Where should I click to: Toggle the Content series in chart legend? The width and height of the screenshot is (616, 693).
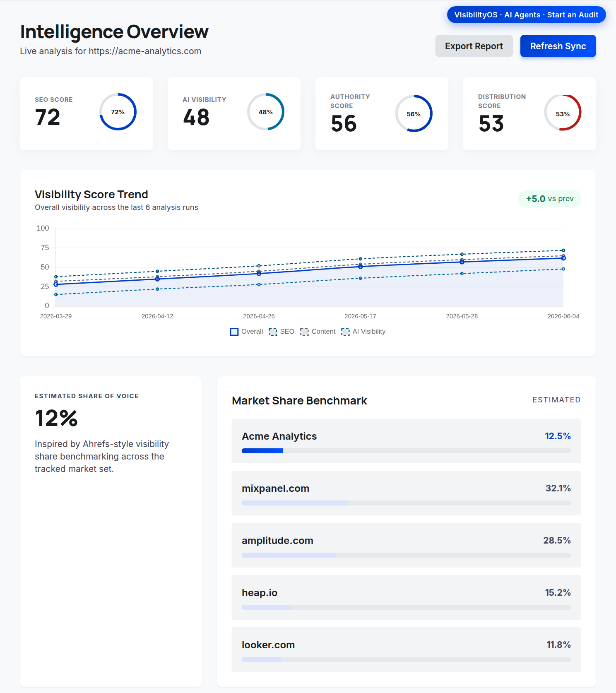click(318, 332)
